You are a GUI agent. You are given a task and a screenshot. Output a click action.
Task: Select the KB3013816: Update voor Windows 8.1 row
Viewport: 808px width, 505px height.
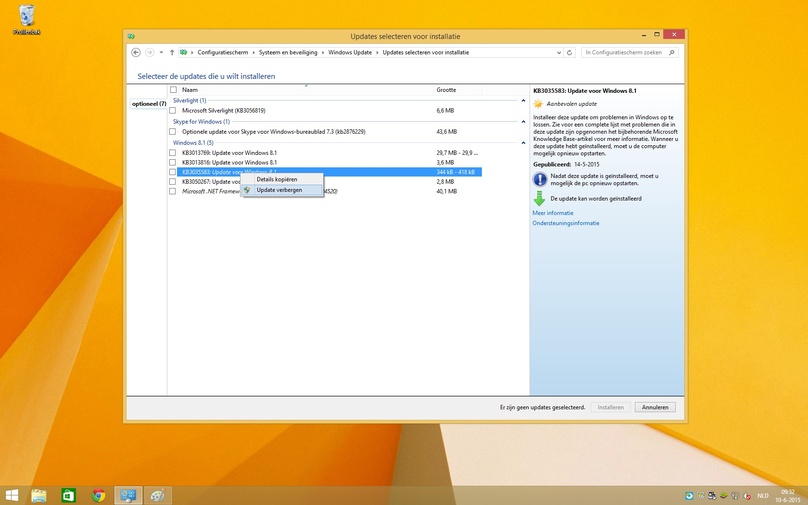[x=229, y=162]
